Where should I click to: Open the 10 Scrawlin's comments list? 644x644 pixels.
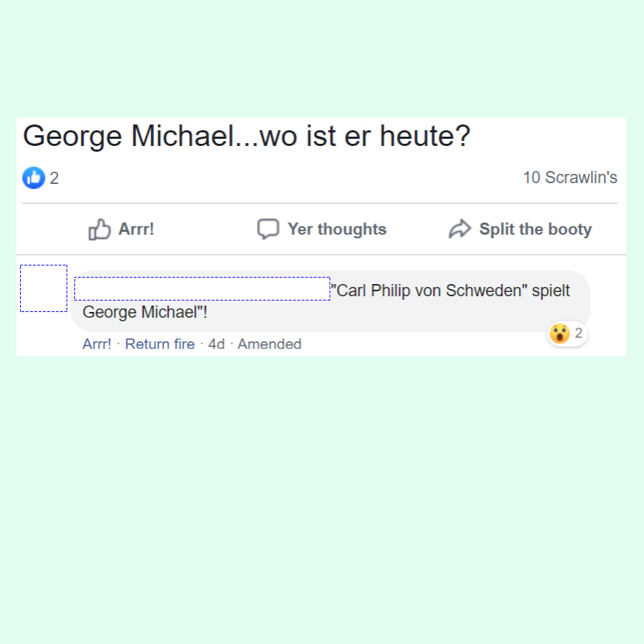point(570,178)
